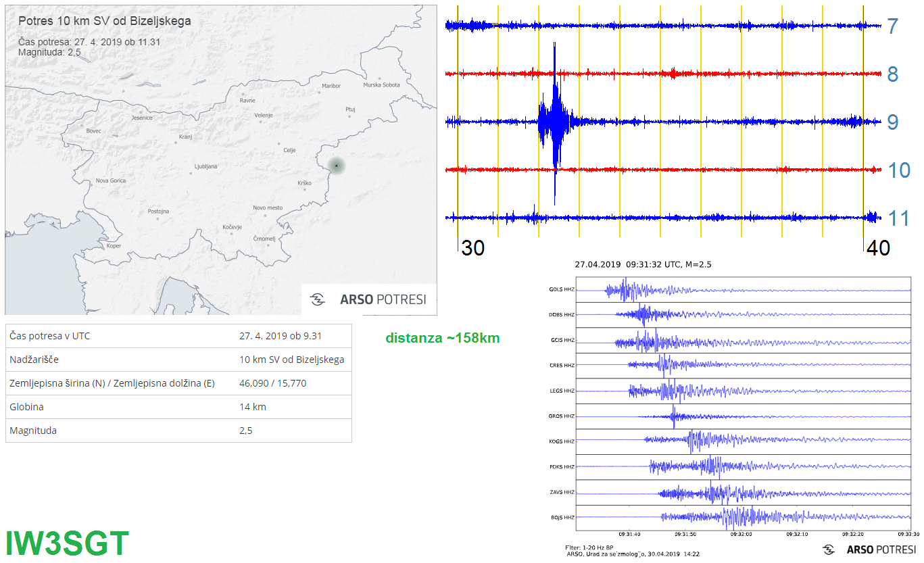The image size is (924, 563).
Task: Click the Kočevje label on the map
Action: click(232, 227)
